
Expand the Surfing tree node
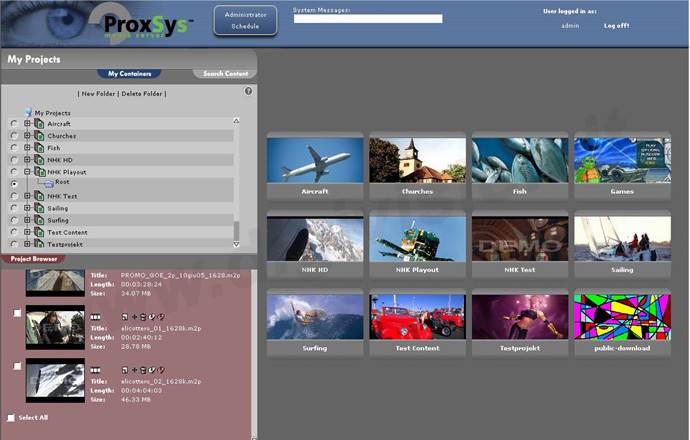pyautogui.click(x=27, y=220)
